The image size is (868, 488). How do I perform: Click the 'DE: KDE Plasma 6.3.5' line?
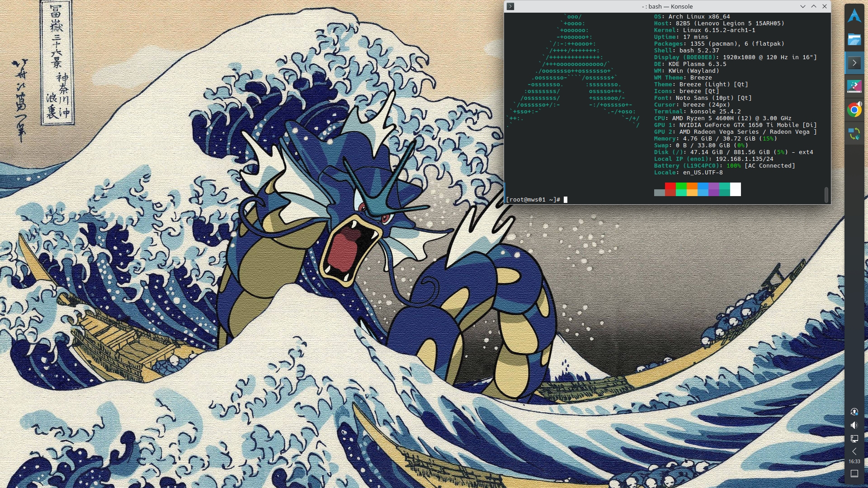pos(690,64)
